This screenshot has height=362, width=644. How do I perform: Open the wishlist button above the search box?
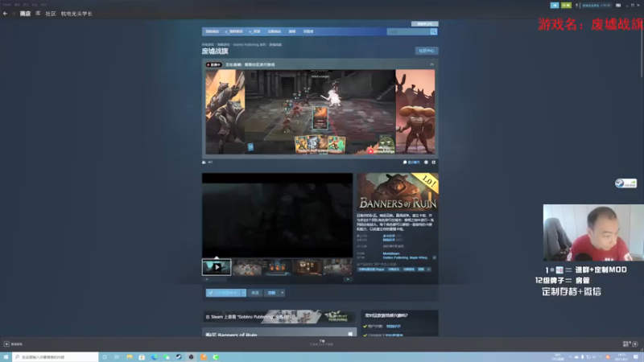[x=425, y=24]
